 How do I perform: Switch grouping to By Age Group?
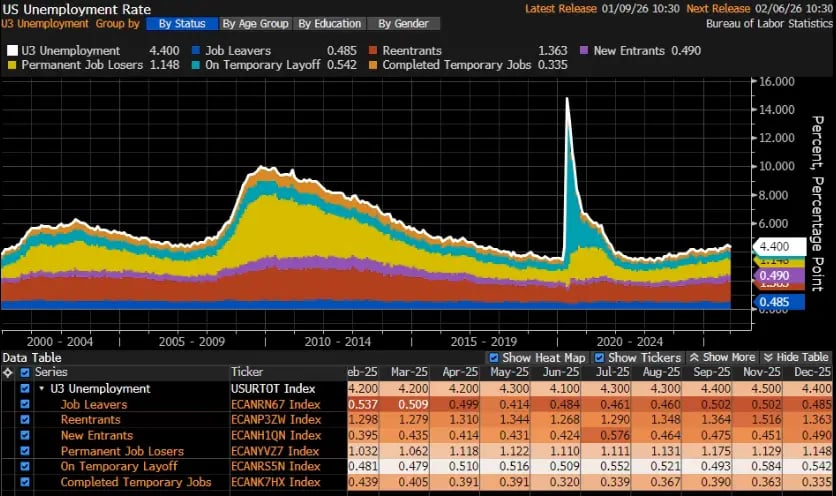point(254,23)
